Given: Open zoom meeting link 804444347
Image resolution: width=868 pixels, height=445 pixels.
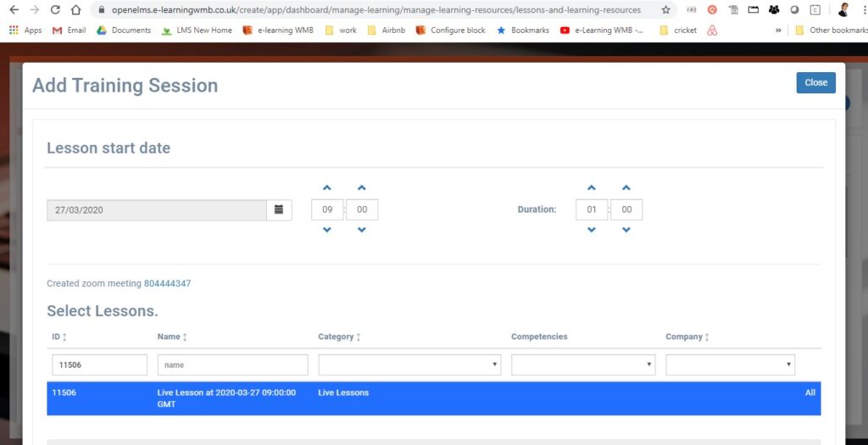Looking at the screenshot, I should point(167,283).
